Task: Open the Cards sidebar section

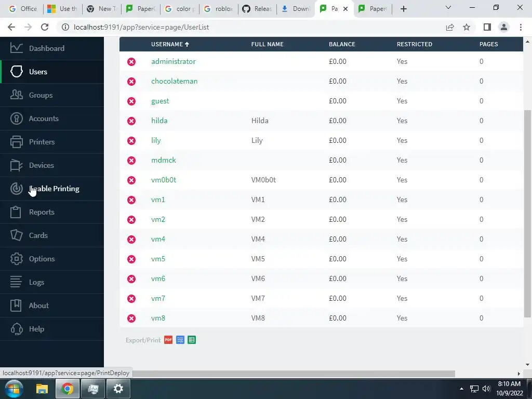Action: (x=52, y=235)
